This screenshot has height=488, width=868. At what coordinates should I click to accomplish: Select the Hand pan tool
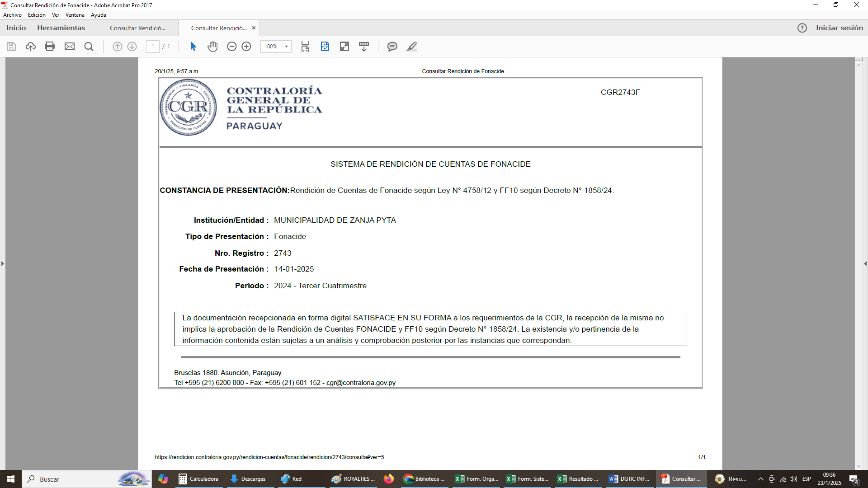(x=212, y=47)
